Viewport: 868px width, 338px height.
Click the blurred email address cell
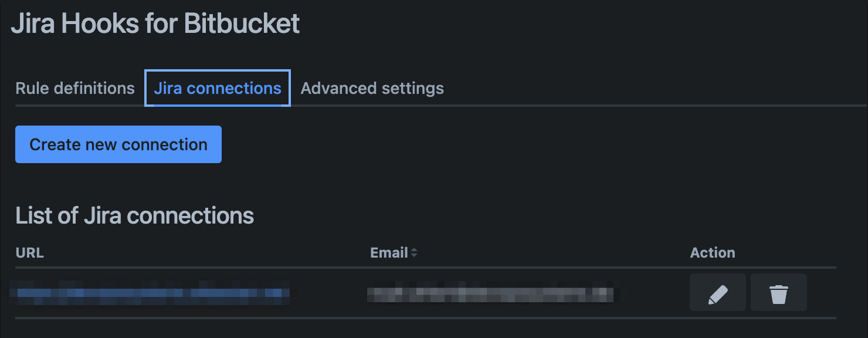pos(490,292)
